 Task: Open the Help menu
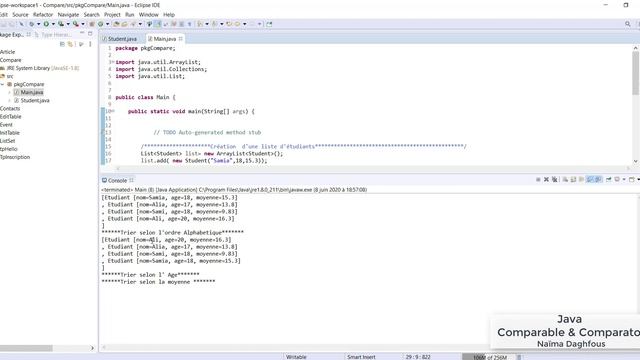(169, 15)
